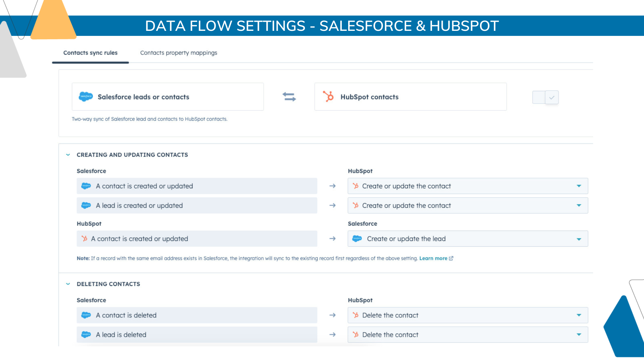644x362 pixels.
Task: Click arrow icon beside HubSpot contact created row
Action: [x=332, y=239]
